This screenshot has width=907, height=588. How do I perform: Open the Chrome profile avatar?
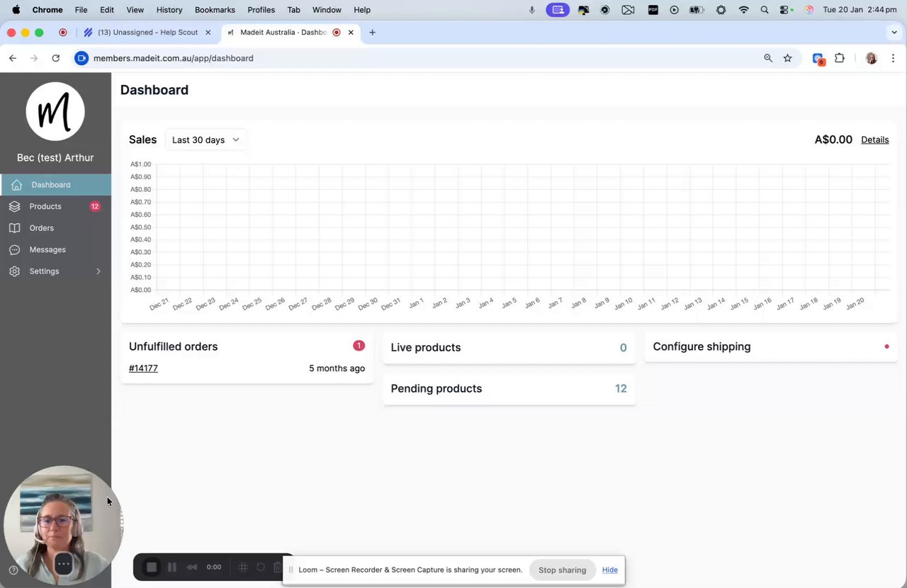pyautogui.click(x=872, y=58)
